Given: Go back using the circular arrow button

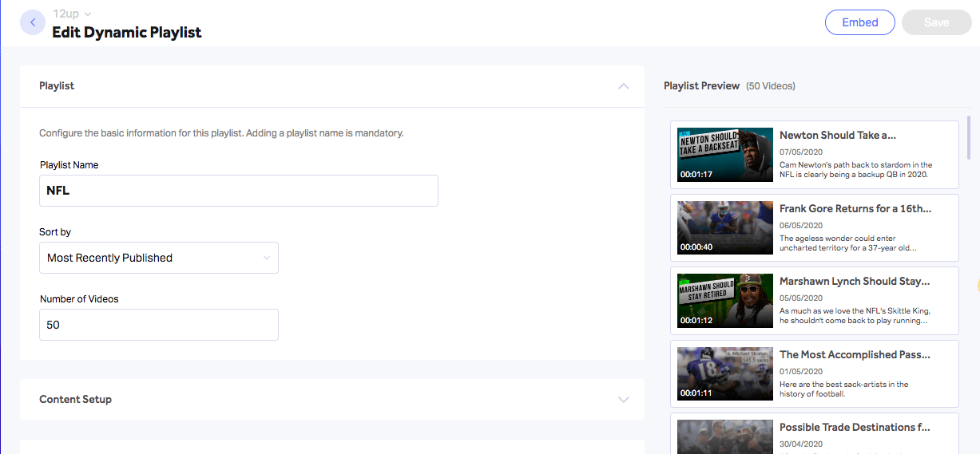Looking at the screenshot, I should point(33,22).
